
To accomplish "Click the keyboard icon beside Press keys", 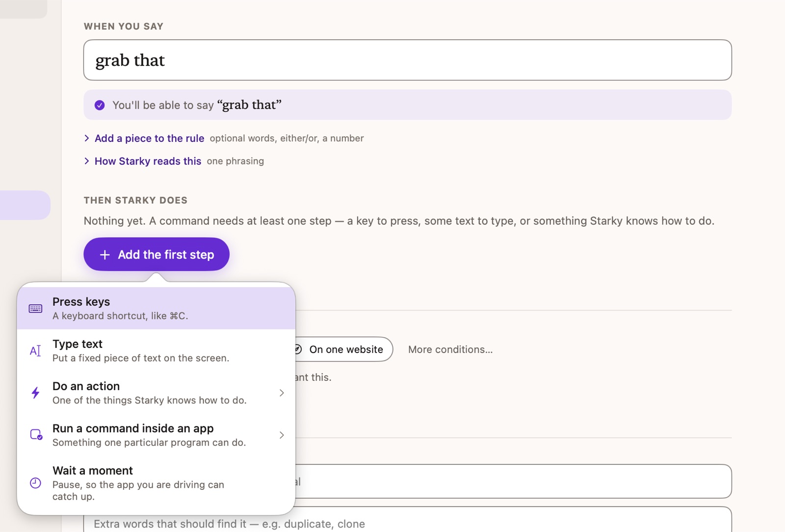I will [x=35, y=309].
